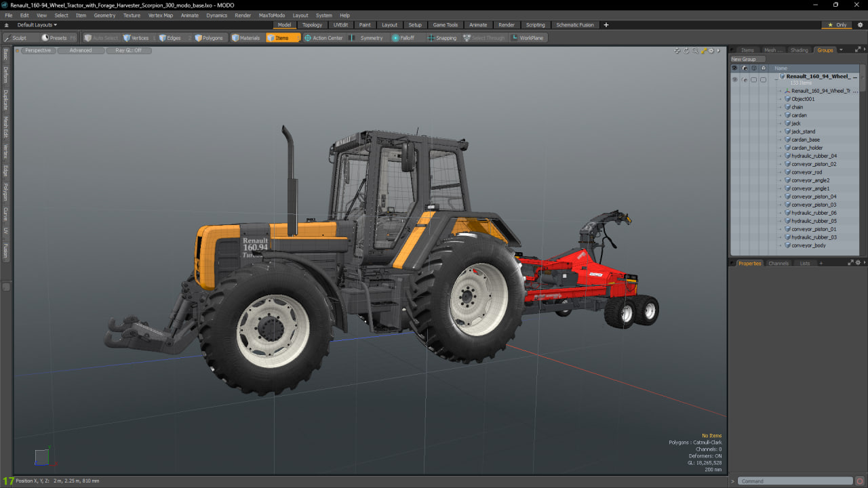Click the eye column header in Groups
Screen dimensions: 868x488
tap(734, 68)
